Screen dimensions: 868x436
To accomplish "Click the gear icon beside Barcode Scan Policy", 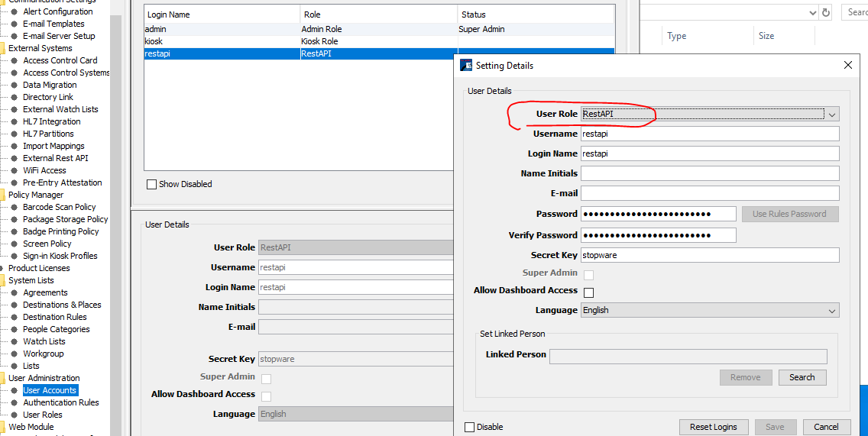I will (14, 207).
